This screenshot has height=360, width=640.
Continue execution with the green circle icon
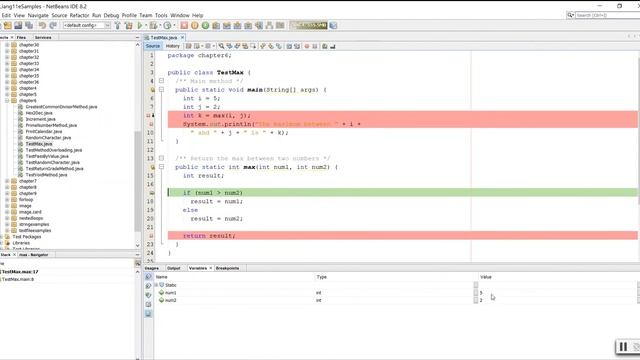[x=205, y=25]
